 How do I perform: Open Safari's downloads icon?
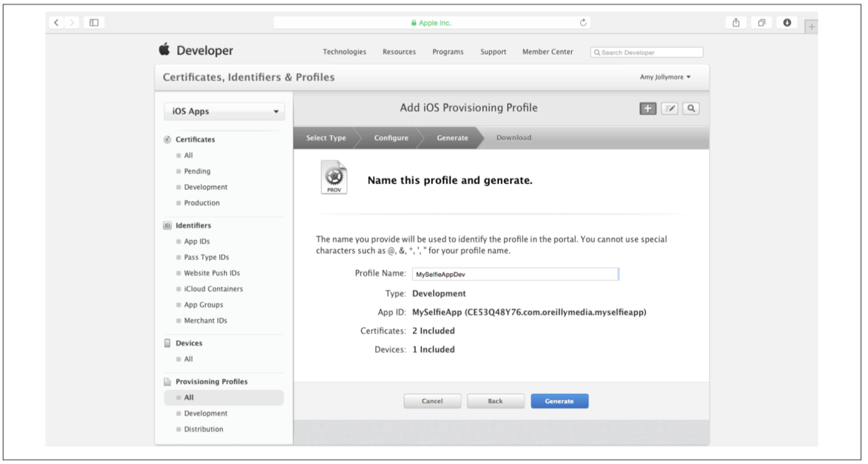tap(787, 22)
